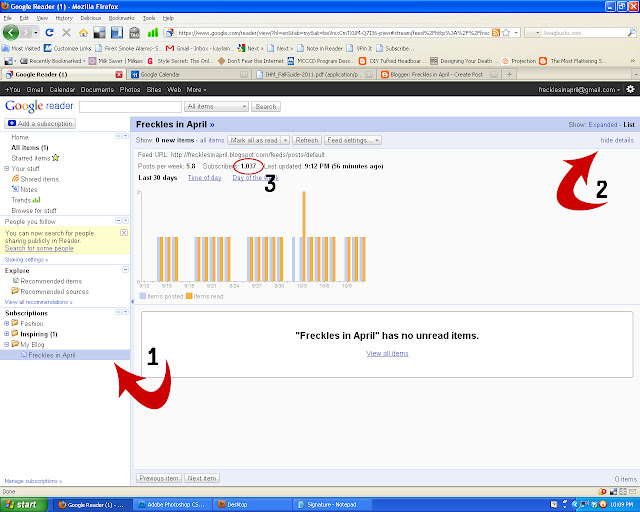Screen dimensions: 640x512
Task: Open a new tab with plus button
Action: (x=509, y=74)
